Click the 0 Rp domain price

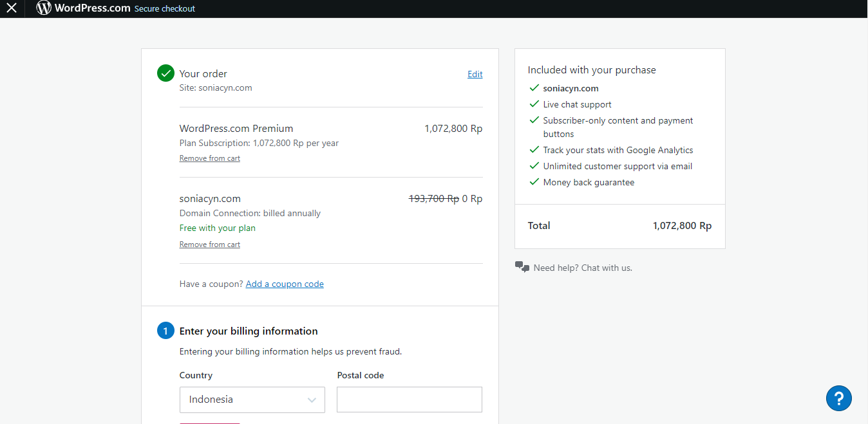473,199
